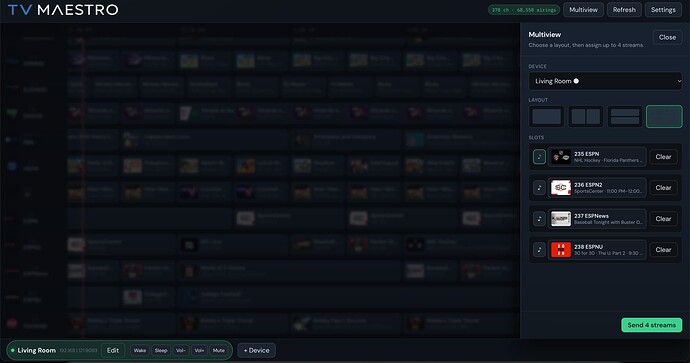Click the red 238 ESPNU thumbnail
Screen dimensions: 690x363
point(561,249)
